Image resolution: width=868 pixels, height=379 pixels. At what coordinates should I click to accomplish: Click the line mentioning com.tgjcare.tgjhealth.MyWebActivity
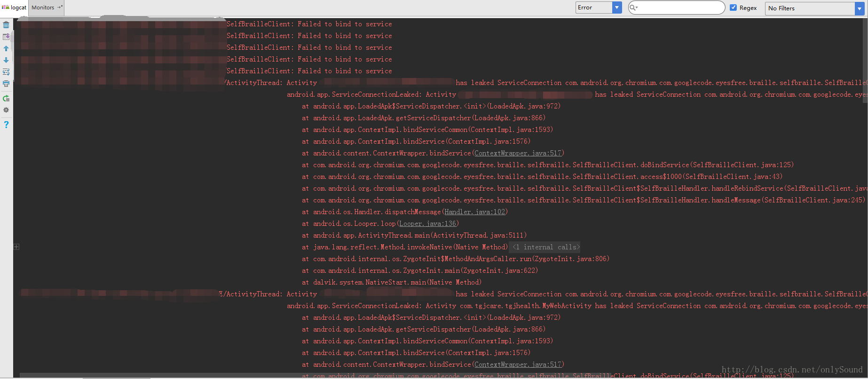click(x=577, y=306)
